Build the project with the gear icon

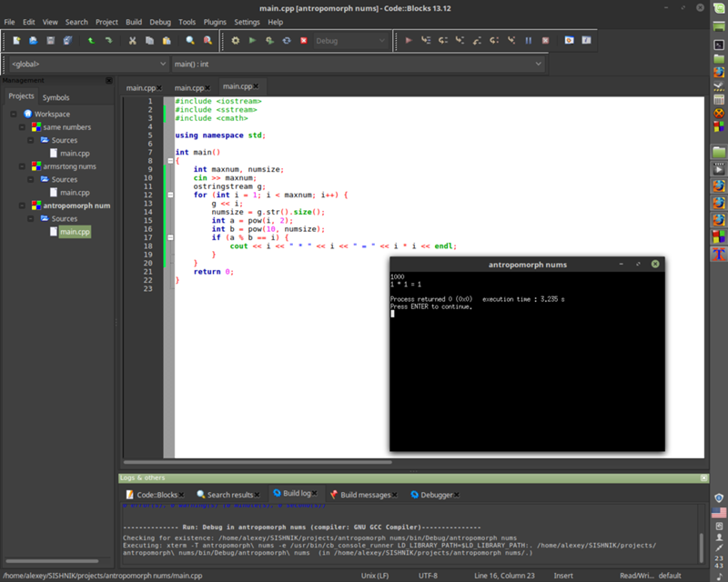(x=236, y=41)
